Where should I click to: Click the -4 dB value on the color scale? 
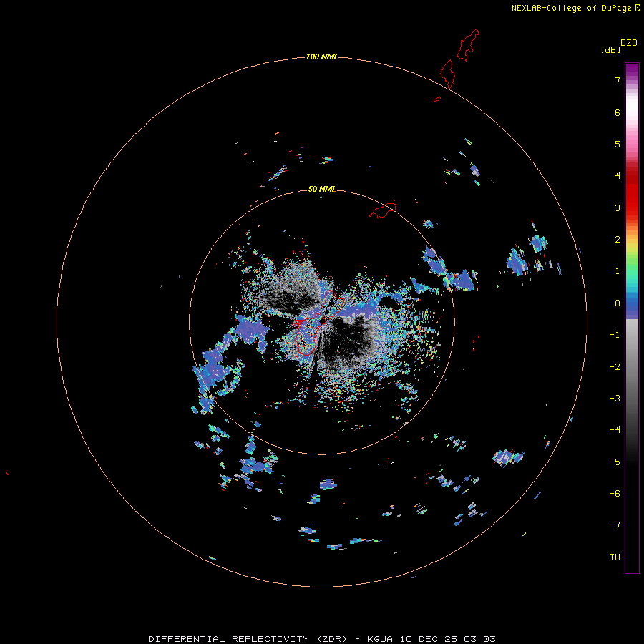pyautogui.click(x=615, y=430)
